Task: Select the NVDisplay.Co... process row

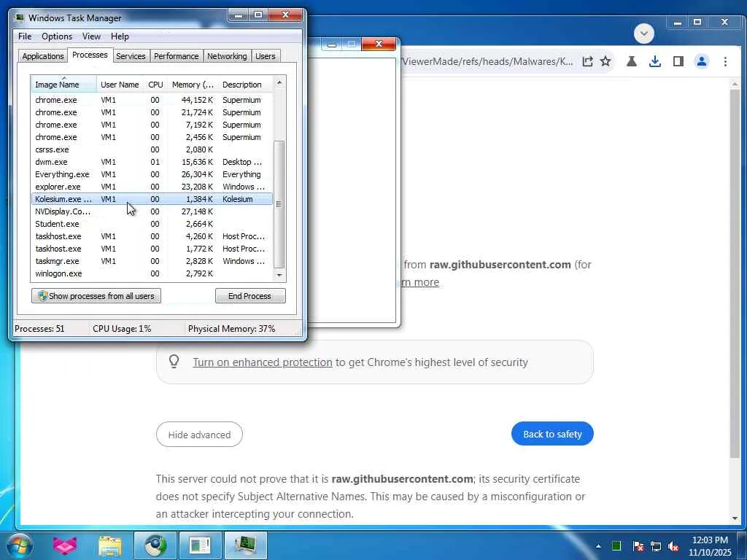Action: [x=152, y=211]
